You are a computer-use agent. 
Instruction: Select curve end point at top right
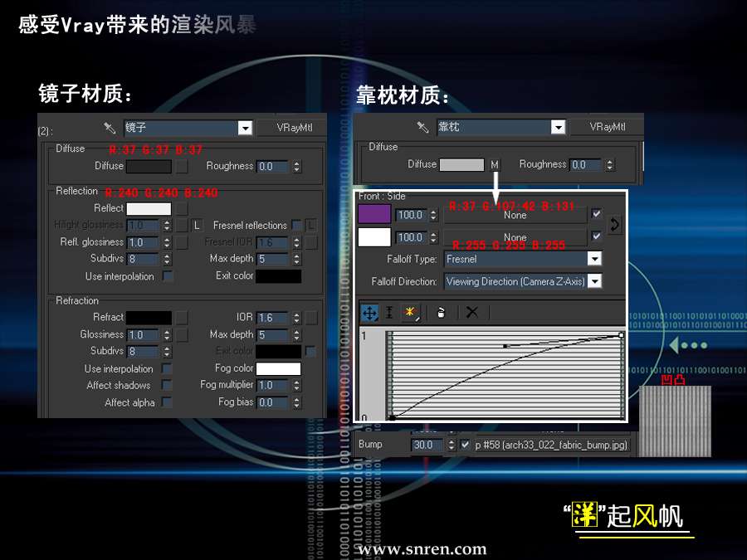click(621, 335)
